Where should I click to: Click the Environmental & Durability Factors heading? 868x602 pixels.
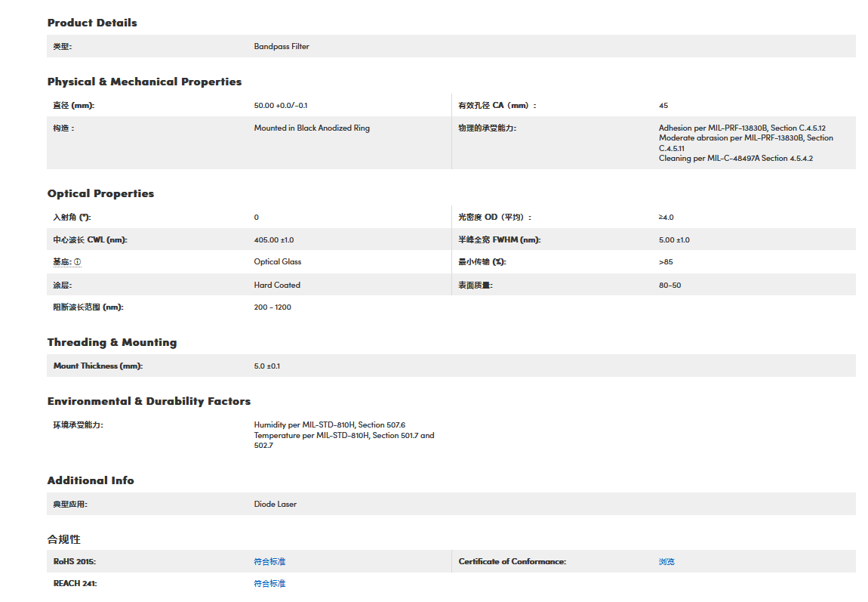149,401
